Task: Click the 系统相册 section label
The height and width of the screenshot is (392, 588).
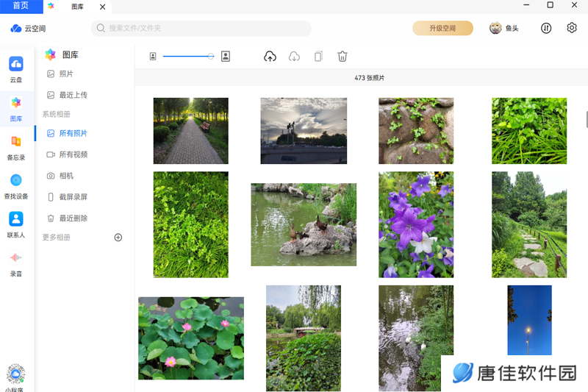Action: coord(57,114)
